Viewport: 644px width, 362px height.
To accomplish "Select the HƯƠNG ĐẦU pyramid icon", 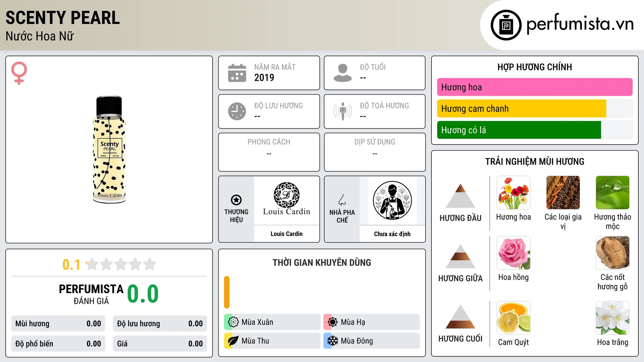I will [460, 196].
